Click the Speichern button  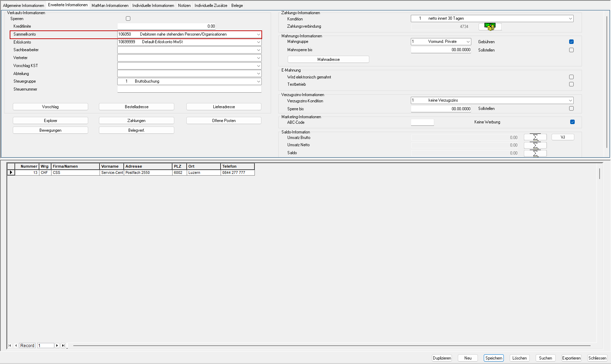[493, 358]
